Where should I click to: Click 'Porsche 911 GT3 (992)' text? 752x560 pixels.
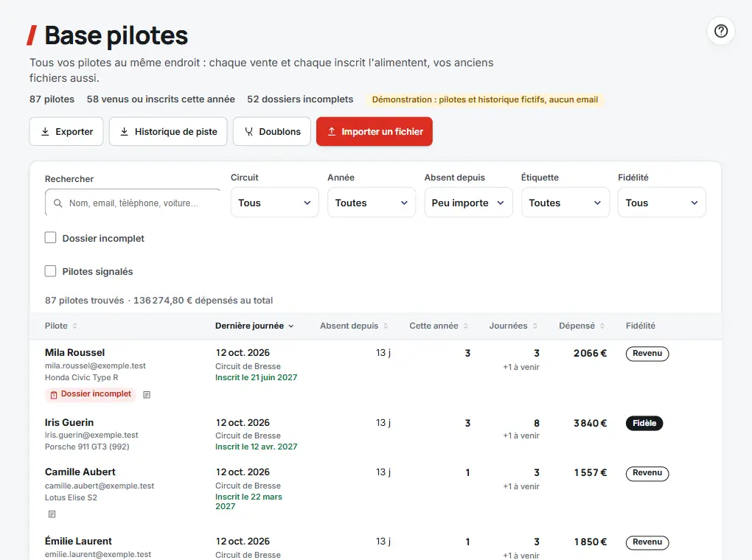[x=87, y=447]
